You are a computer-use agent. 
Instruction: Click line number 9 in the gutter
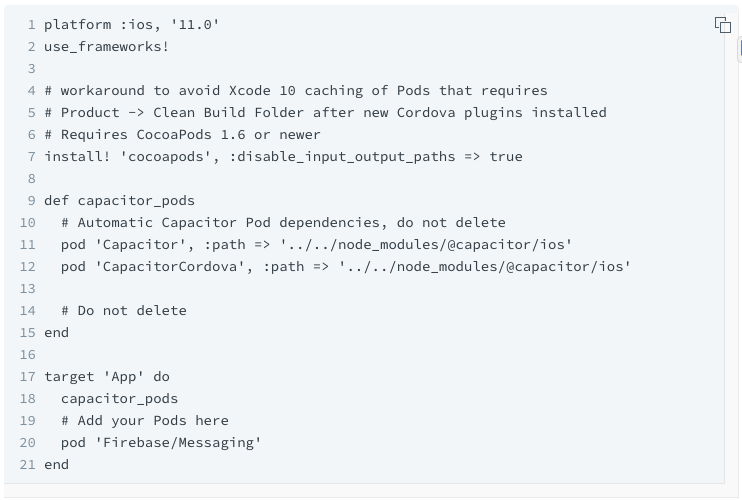[32, 200]
